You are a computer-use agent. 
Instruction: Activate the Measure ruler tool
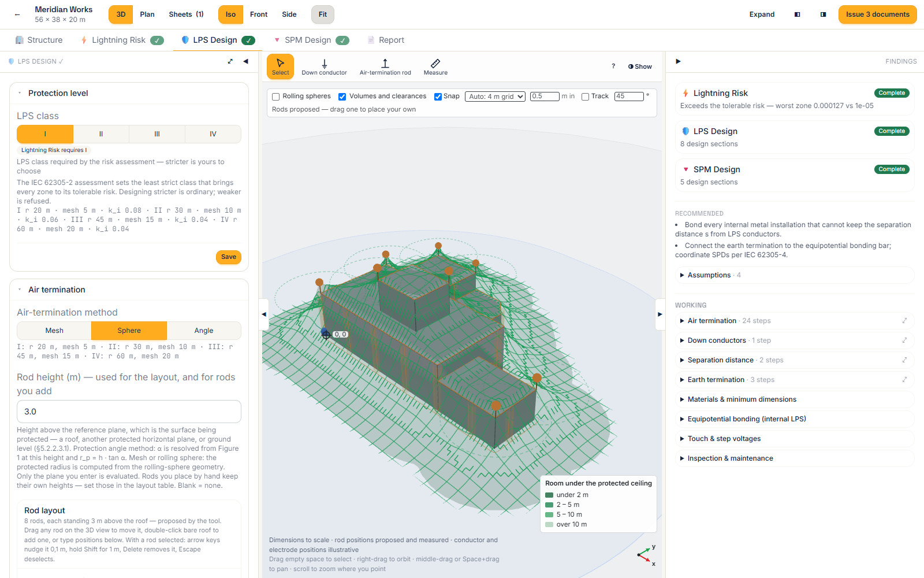pyautogui.click(x=435, y=66)
